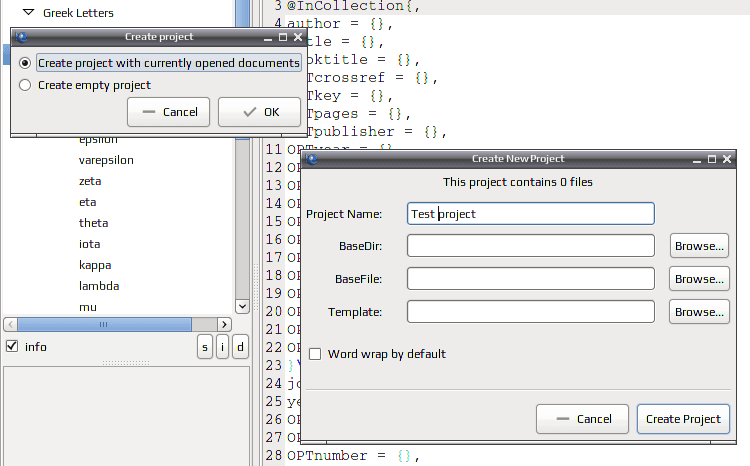Browse for the Template file
Screen dimensions: 750x466
[699, 312]
